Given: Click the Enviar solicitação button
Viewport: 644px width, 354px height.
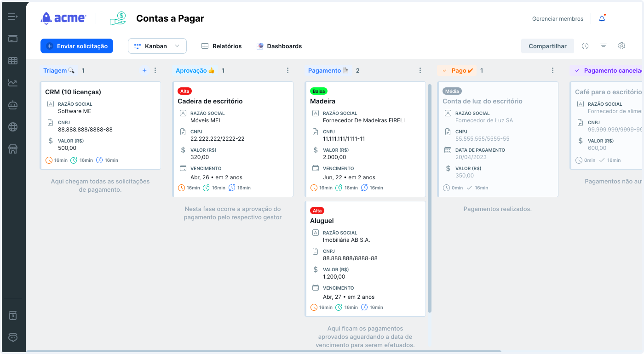Looking at the screenshot, I should coord(77,46).
